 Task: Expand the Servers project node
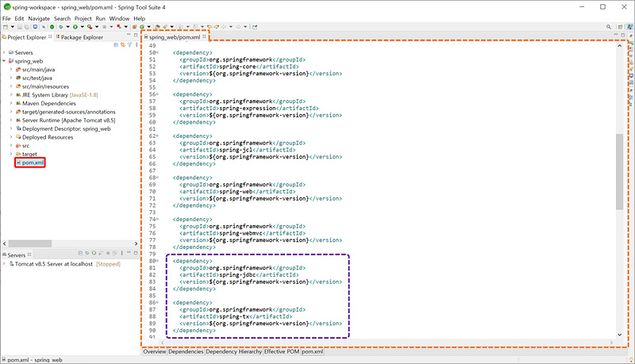(x=4, y=52)
